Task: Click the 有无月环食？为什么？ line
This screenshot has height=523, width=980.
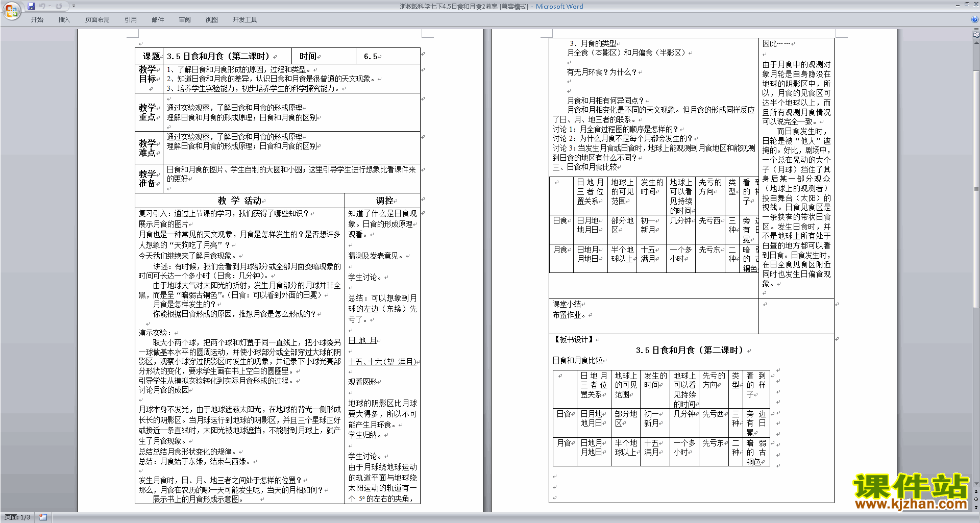Action: click(602, 72)
